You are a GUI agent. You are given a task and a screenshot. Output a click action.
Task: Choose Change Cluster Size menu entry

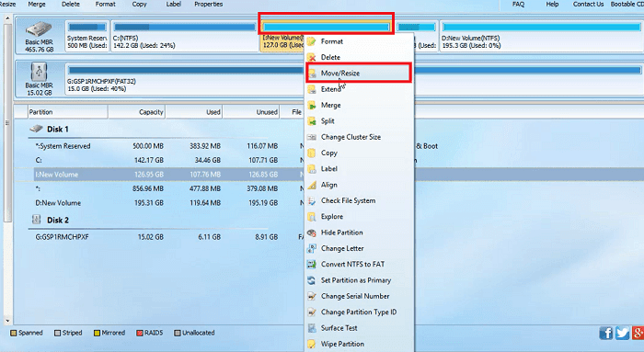[x=351, y=137]
